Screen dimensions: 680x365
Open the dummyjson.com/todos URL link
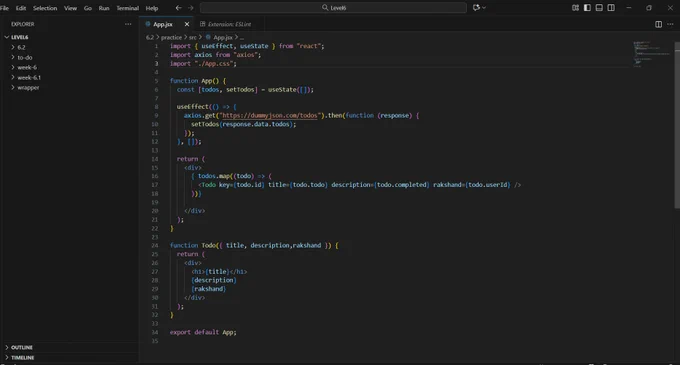pos(270,115)
